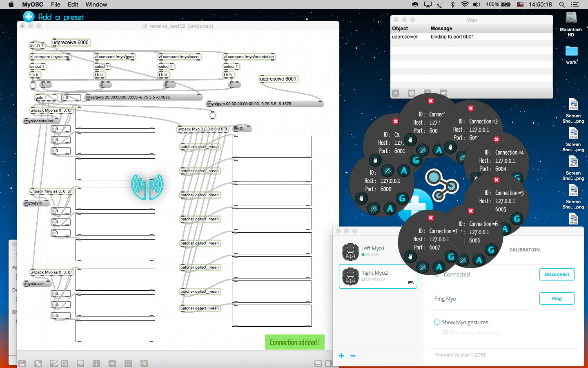
Task: Click the MyOSC share-nodes logo in the bubble ring
Action: coord(441,185)
